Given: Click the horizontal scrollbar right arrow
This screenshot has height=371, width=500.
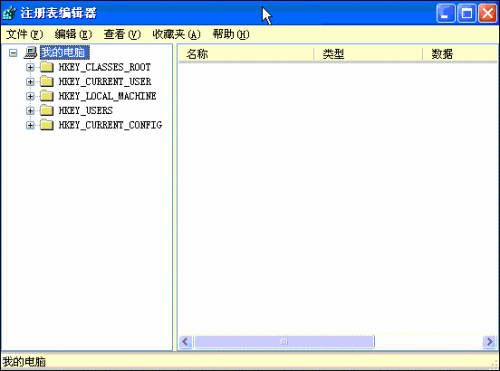Looking at the screenshot, I should tap(489, 342).
